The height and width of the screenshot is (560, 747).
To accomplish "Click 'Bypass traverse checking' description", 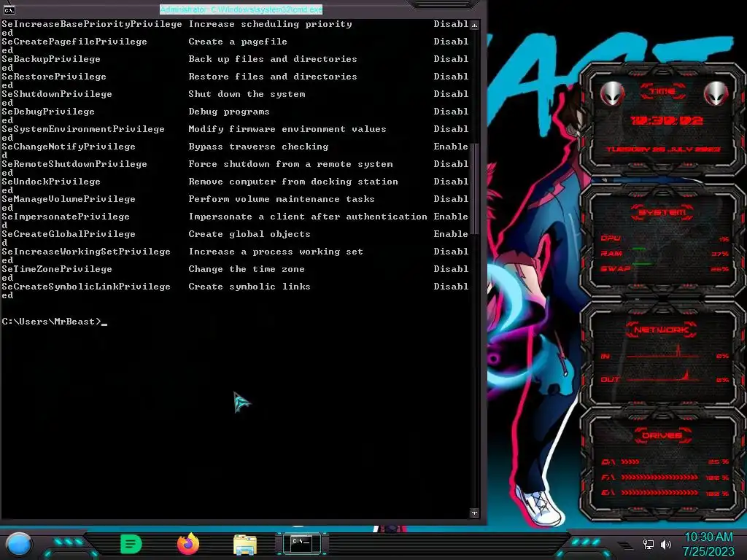I will click(258, 147).
